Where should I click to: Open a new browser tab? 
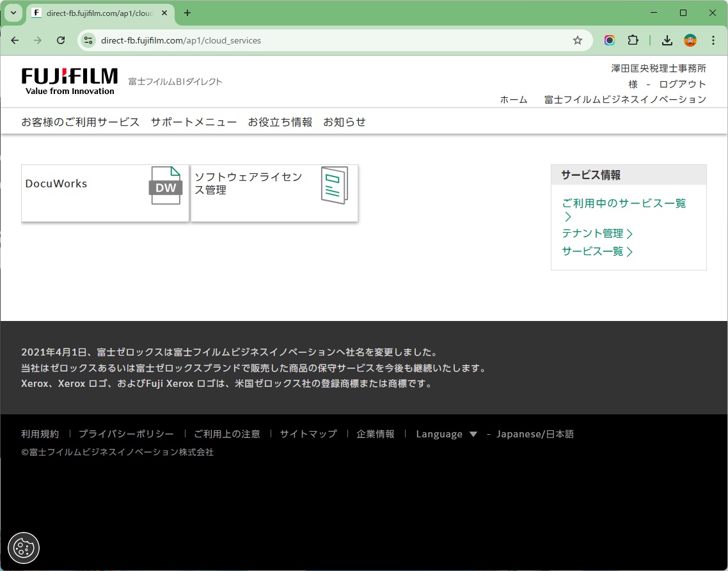click(x=187, y=13)
